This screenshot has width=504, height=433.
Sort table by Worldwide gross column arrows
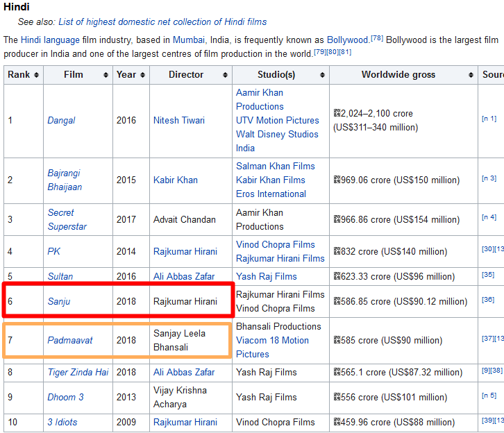click(471, 75)
